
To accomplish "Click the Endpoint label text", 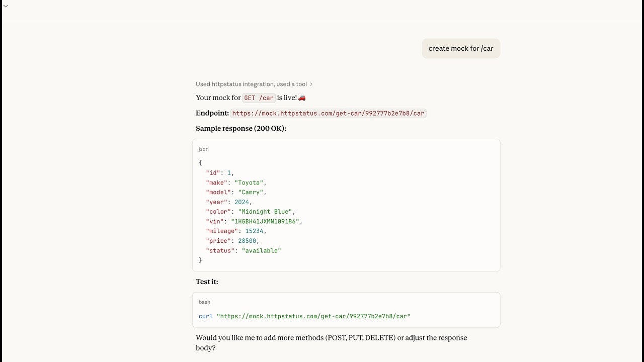I will (x=211, y=113).
